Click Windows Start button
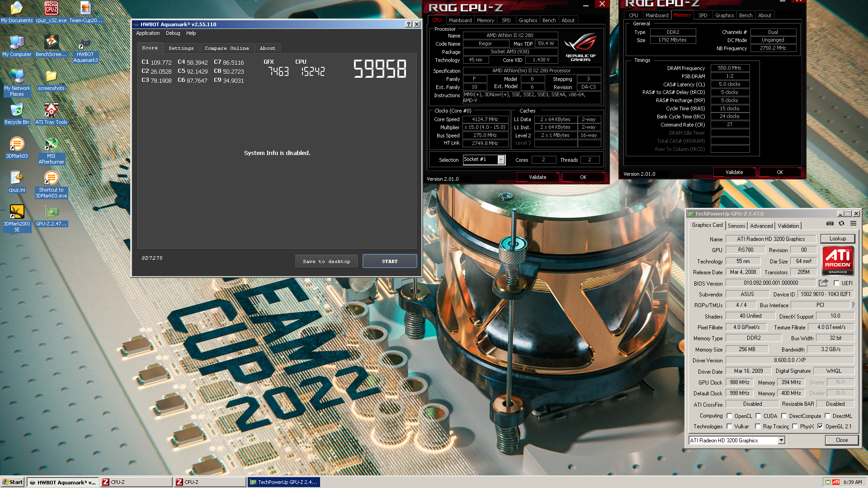The image size is (868, 488). point(13,482)
